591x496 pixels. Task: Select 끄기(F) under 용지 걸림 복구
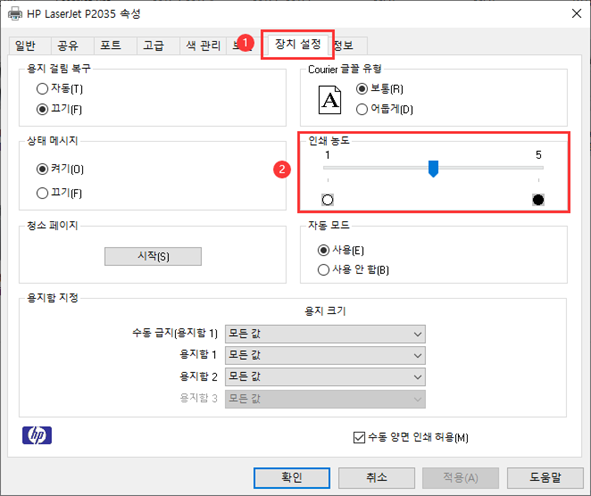point(59,109)
